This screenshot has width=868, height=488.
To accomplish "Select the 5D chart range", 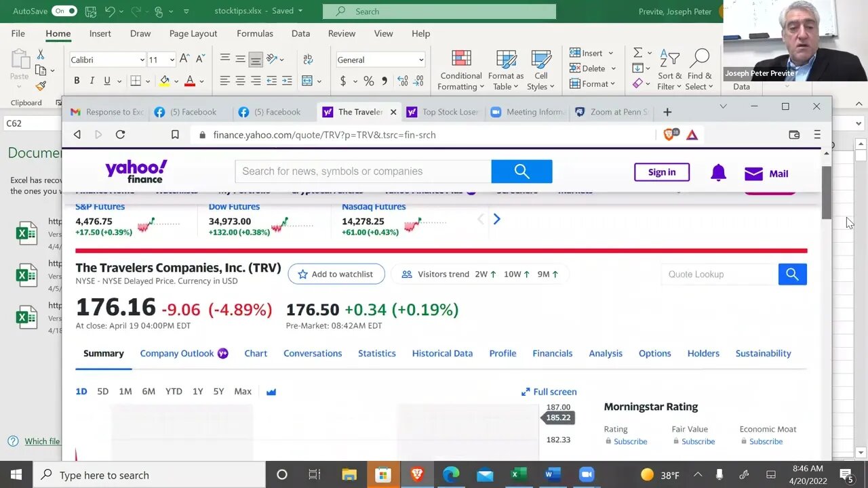I will click(x=103, y=392).
